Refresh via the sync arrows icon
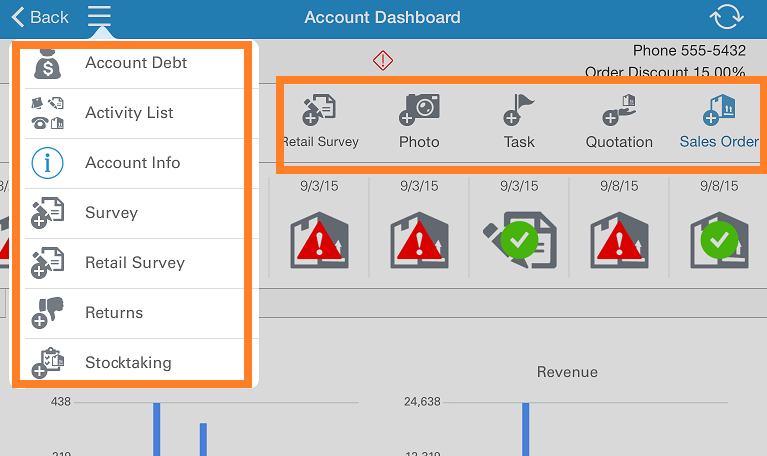The height and width of the screenshot is (456, 767). pos(726,17)
